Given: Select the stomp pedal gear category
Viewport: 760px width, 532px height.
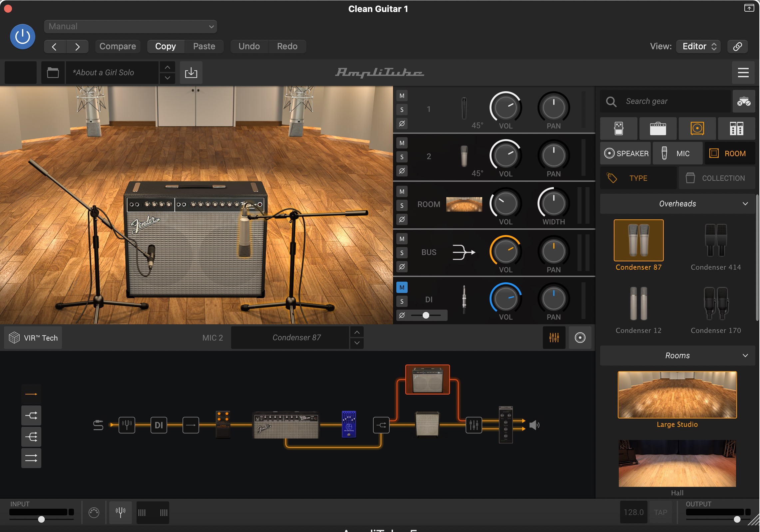Looking at the screenshot, I should [619, 129].
